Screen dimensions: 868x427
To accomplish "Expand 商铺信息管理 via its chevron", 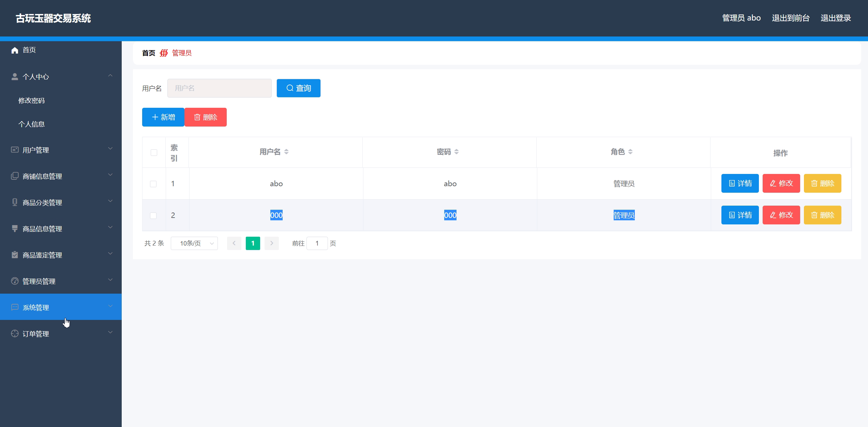I will point(110,175).
